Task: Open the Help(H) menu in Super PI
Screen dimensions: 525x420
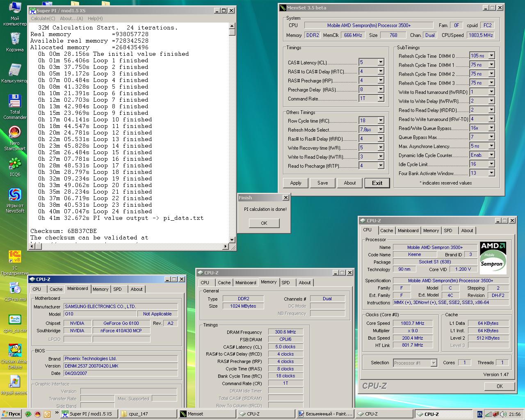Action: [95, 18]
